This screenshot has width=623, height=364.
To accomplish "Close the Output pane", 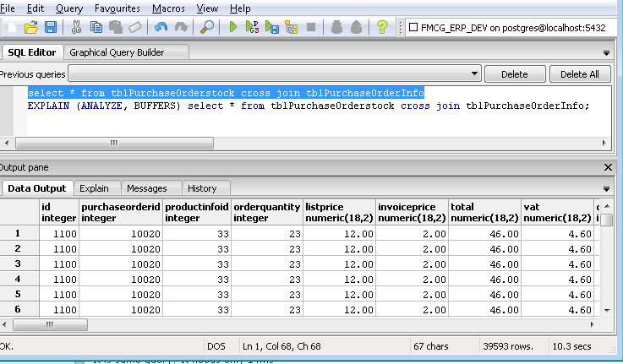I will point(608,167).
